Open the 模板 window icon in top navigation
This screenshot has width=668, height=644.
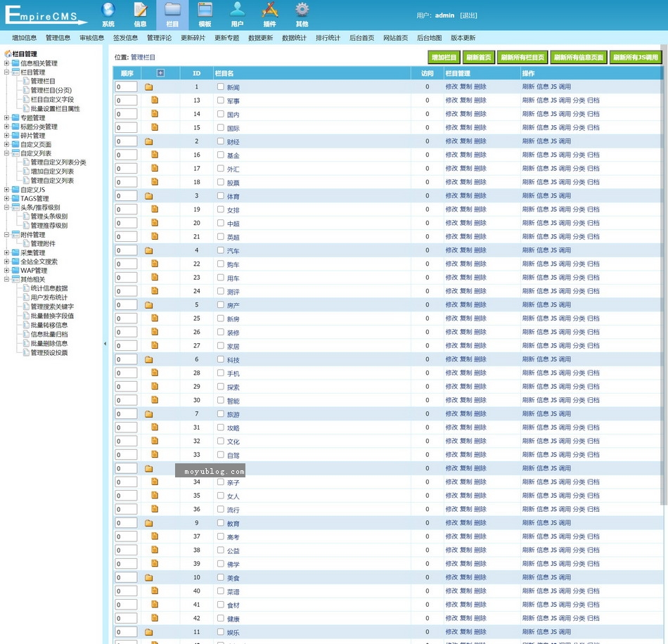pos(205,10)
